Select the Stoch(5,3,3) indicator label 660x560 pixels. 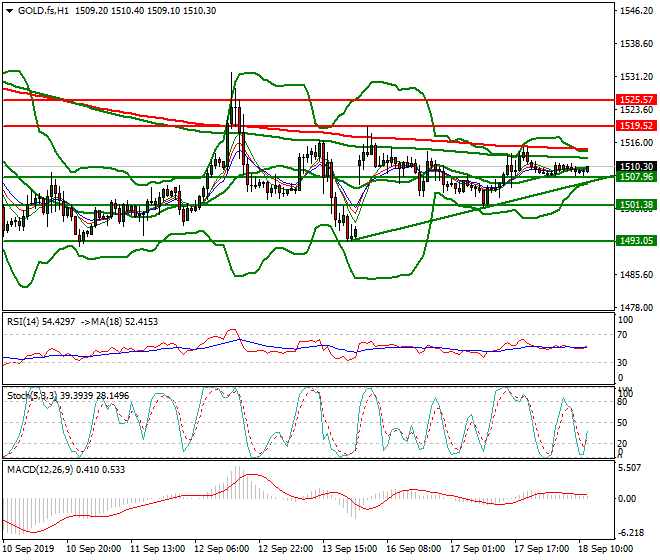pyautogui.click(x=33, y=395)
